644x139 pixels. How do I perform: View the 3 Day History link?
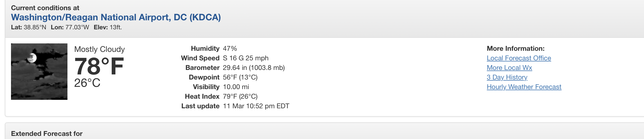pyautogui.click(x=507, y=77)
